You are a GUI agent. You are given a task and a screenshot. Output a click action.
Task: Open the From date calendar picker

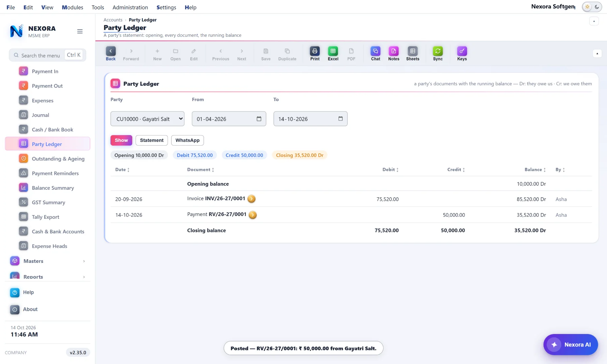pyautogui.click(x=259, y=119)
